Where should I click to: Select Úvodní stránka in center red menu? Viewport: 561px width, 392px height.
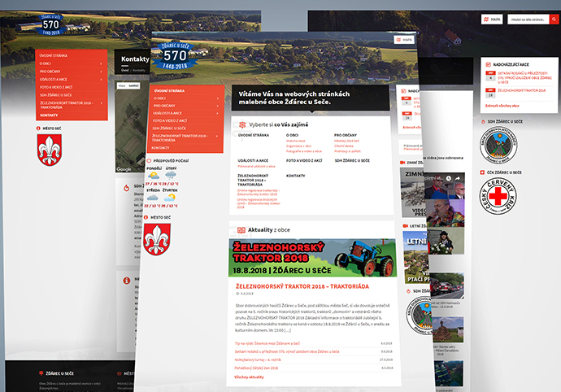(x=169, y=91)
